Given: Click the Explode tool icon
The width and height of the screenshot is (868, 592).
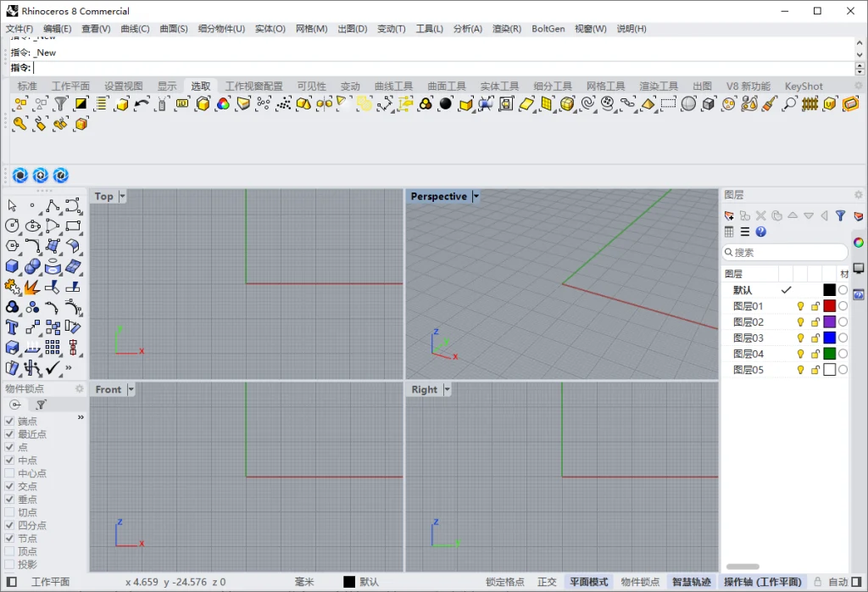Looking at the screenshot, I should pyautogui.click(x=33, y=287).
